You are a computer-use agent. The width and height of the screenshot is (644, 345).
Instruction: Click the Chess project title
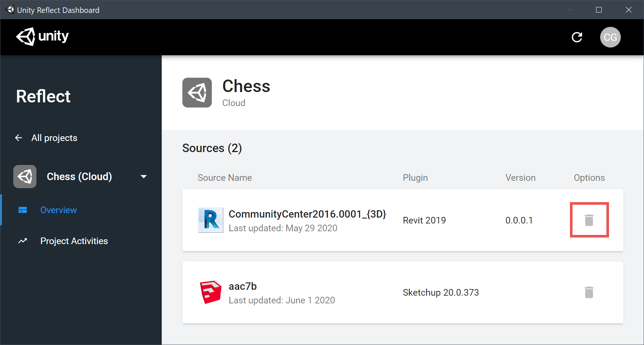click(x=246, y=86)
